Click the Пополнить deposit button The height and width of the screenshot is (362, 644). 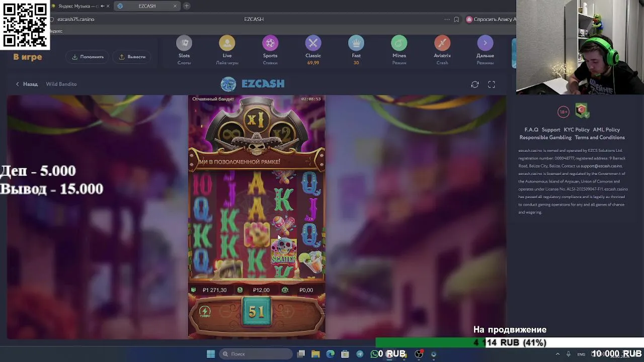[x=88, y=57]
